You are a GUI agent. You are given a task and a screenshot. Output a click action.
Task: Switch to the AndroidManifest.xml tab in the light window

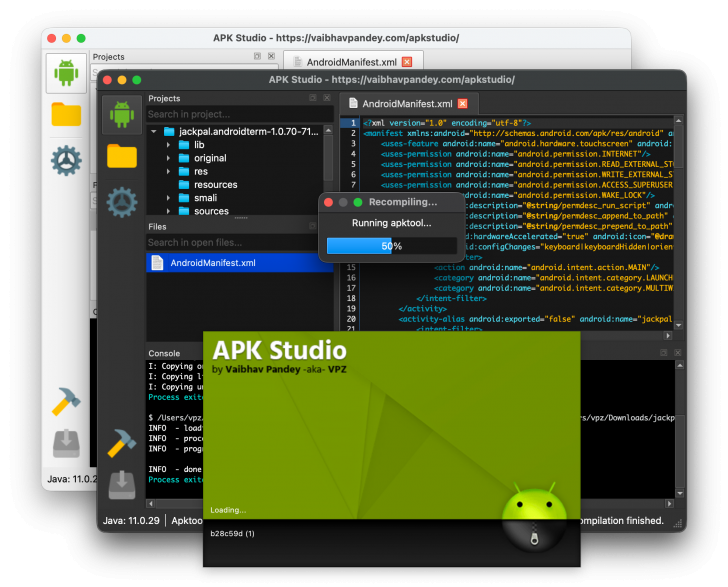[x=351, y=62]
